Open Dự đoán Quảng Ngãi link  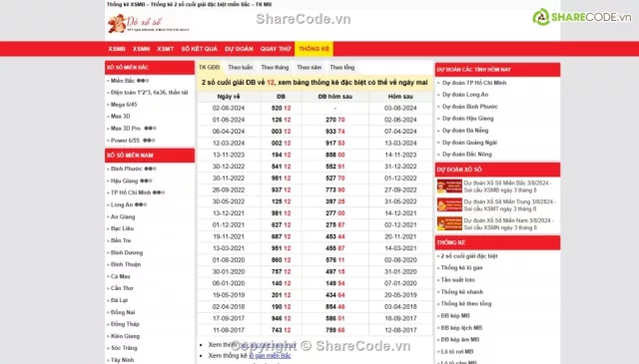click(x=469, y=143)
